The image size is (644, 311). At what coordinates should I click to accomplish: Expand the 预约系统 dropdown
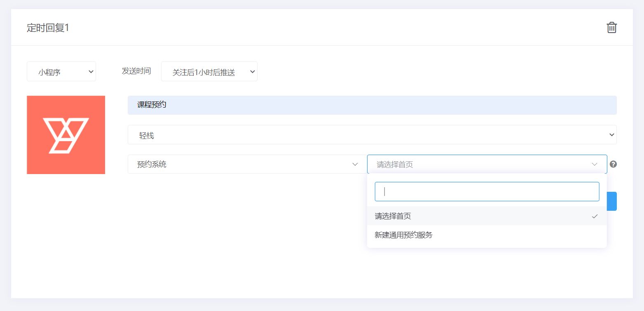click(247, 164)
